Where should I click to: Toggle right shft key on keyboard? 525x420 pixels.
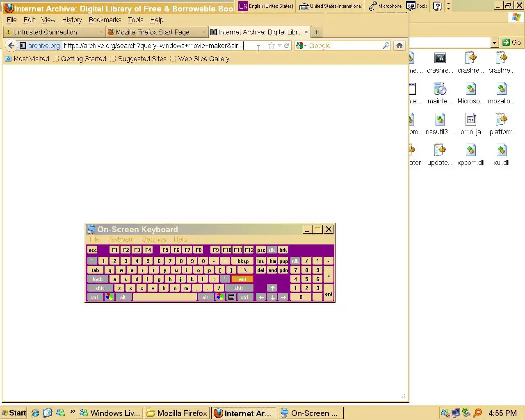[x=239, y=288]
